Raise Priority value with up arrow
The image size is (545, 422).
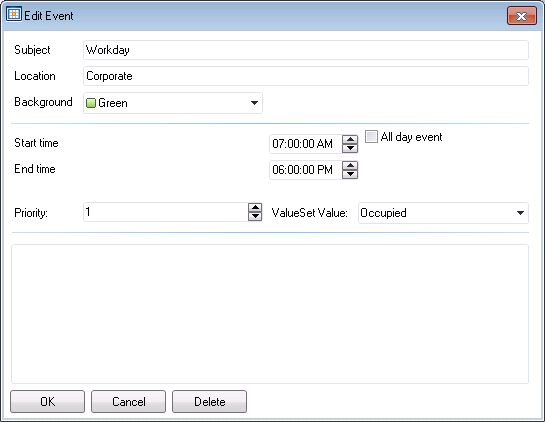255,208
